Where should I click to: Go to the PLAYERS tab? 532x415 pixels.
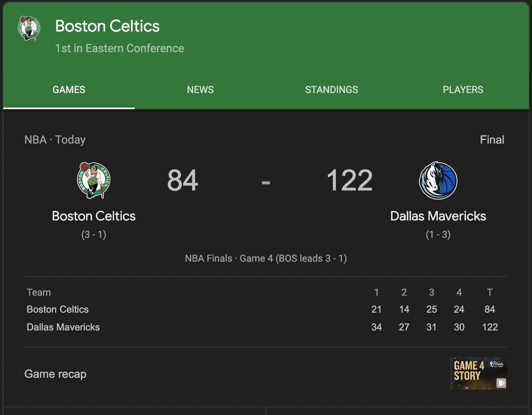click(463, 90)
